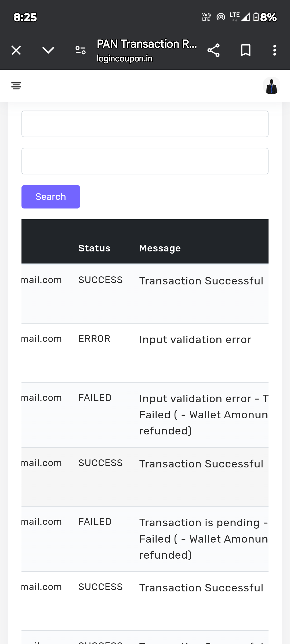Sort by Message column header

click(x=160, y=248)
